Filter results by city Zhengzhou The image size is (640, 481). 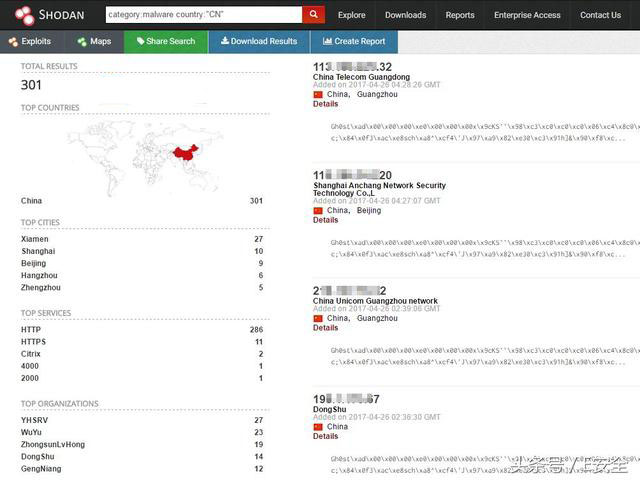(x=142, y=288)
